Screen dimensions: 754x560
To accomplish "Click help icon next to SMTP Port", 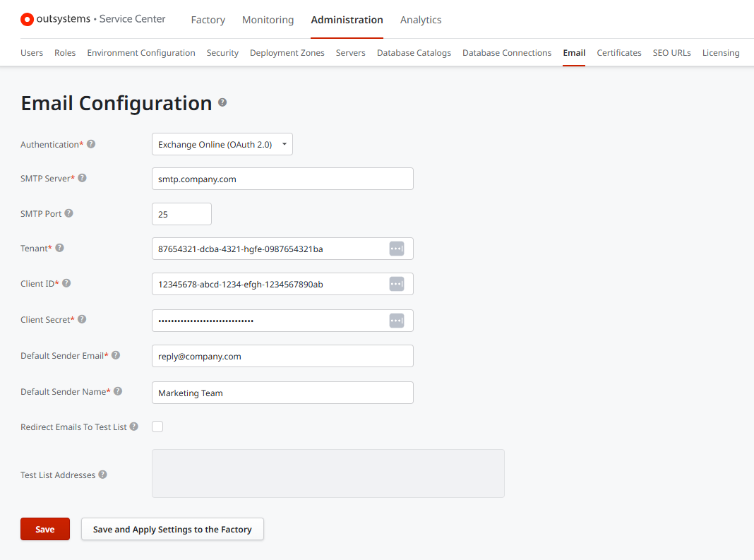I will click(68, 213).
